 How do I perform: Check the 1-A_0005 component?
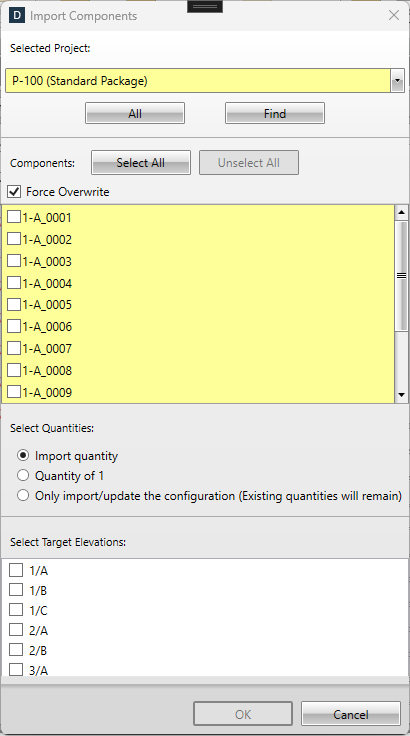[x=14, y=305]
